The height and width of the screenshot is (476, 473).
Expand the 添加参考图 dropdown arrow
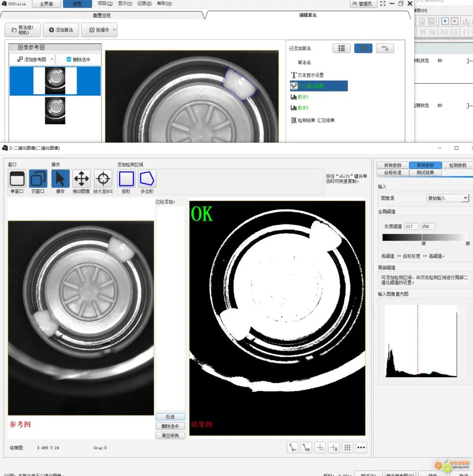click(52, 60)
